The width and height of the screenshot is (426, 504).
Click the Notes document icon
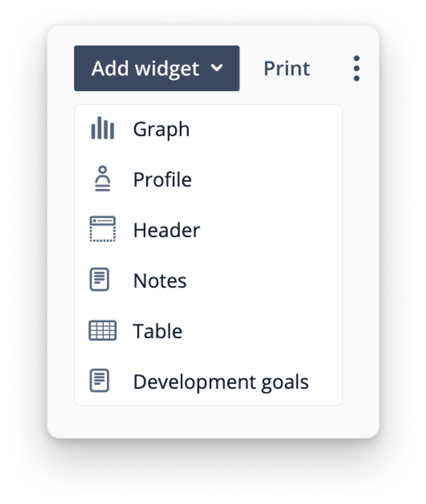pos(99,280)
